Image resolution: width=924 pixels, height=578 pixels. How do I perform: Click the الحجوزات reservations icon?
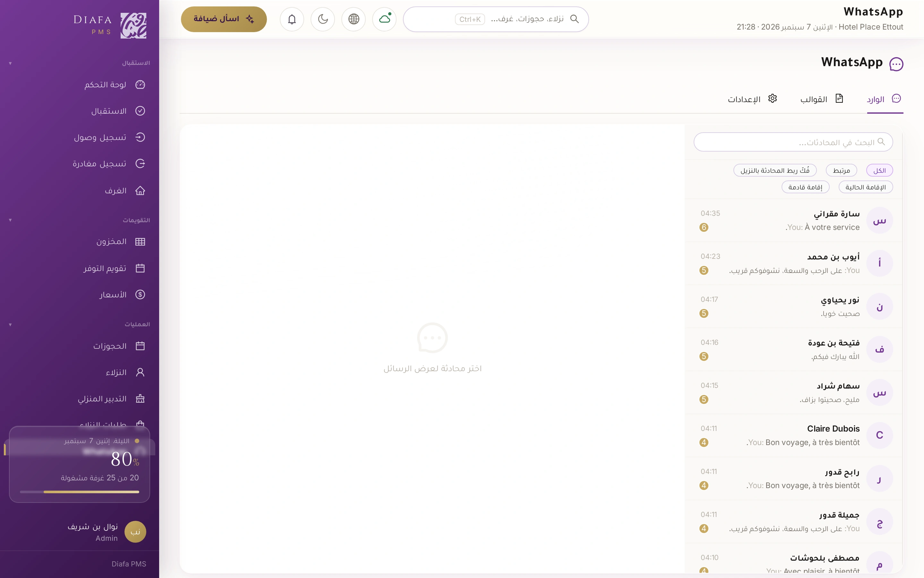point(140,346)
